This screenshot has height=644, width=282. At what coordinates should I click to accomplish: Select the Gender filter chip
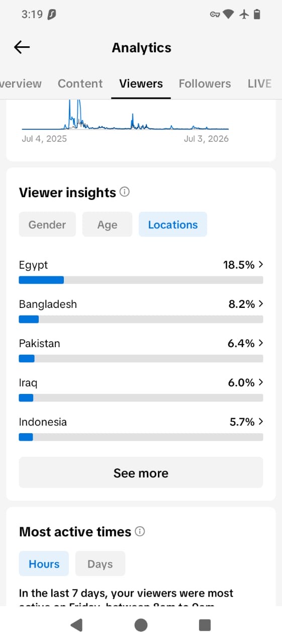click(x=47, y=224)
